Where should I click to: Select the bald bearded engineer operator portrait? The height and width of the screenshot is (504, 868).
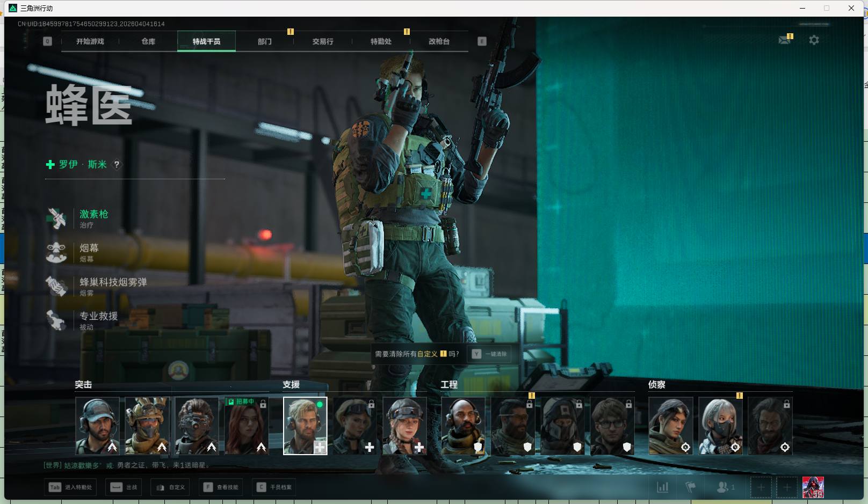point(463,426)
